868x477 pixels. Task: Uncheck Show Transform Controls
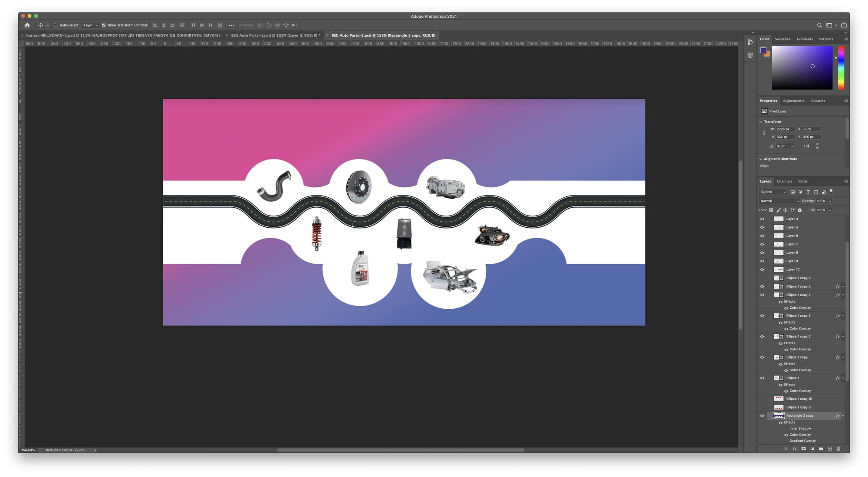click(x=104, y=25)
